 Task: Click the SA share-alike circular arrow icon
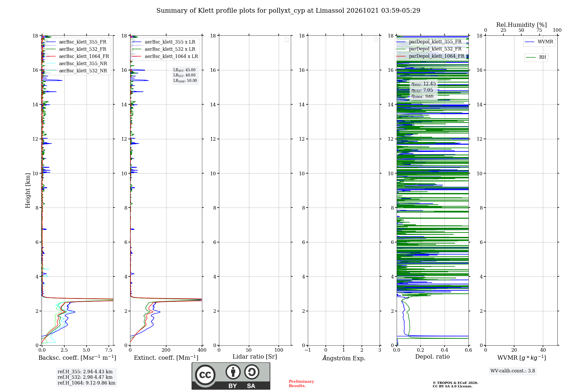pyautogui.click(x=252, y=372)
